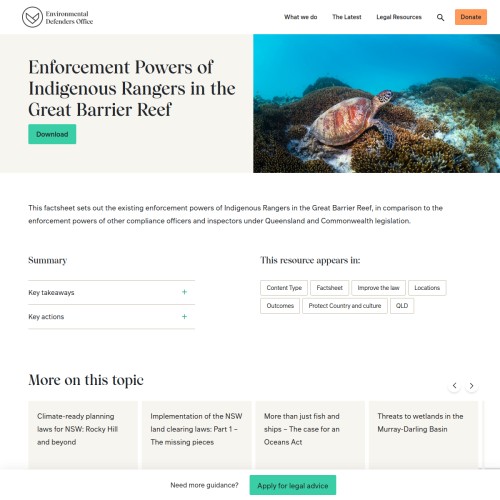Click the orange Donate button
Image resolution: width=500 pixels, height=500 pixels.
[471, 17]
